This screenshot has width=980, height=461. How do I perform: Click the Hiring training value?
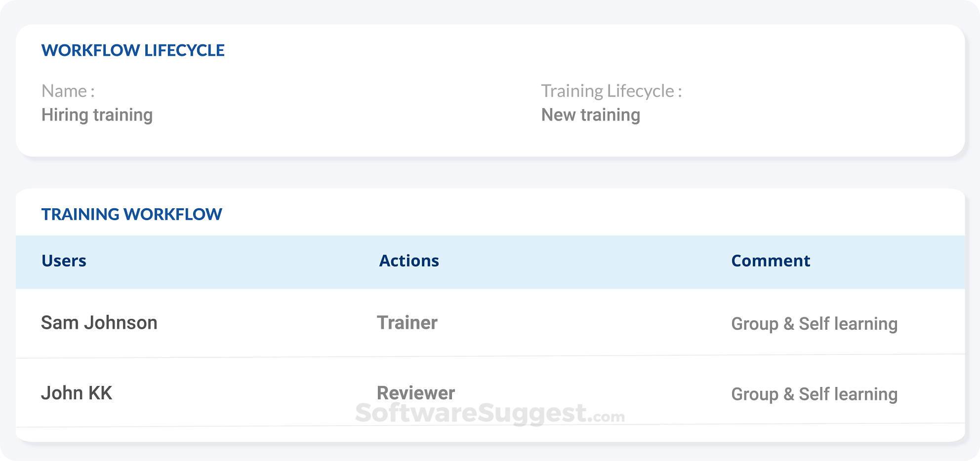tap(97, 115)
